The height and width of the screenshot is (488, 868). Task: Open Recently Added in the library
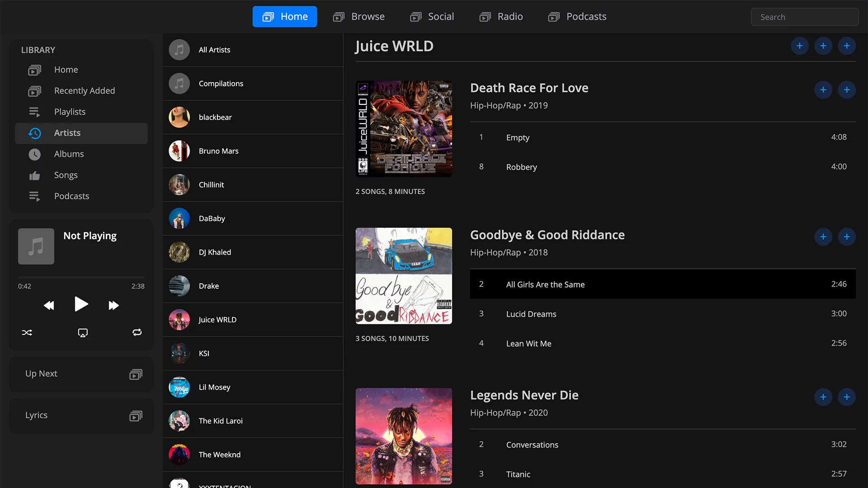tap(81, 91)
